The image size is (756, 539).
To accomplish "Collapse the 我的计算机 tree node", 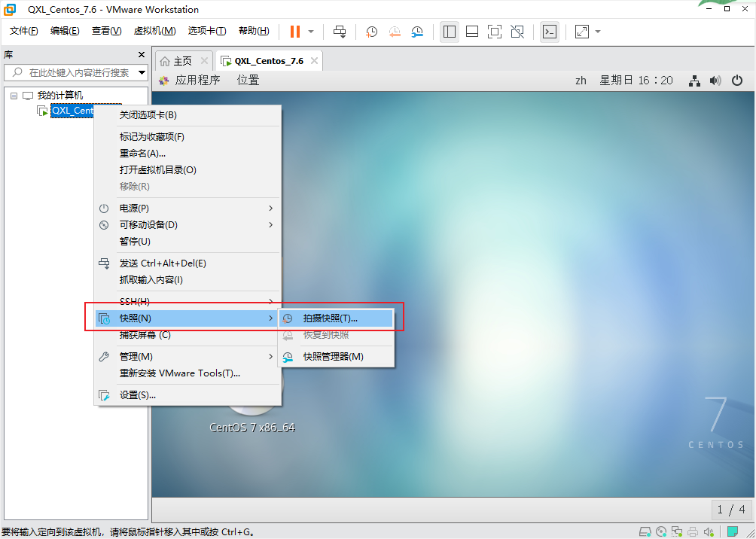I will pos(14,96).
